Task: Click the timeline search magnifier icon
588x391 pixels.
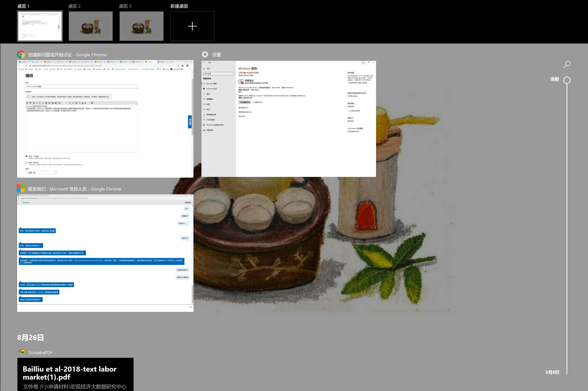Action: (567, 65)
